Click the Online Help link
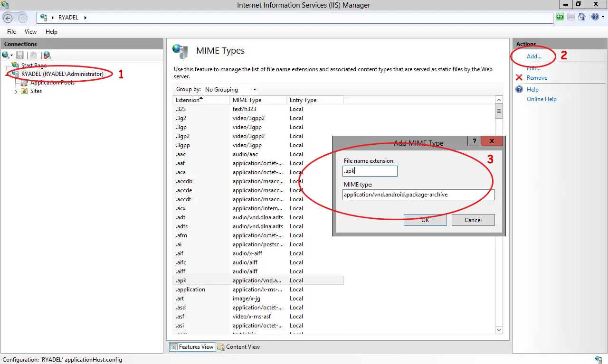Screen dimensions: 608x364 click(541, 99)
